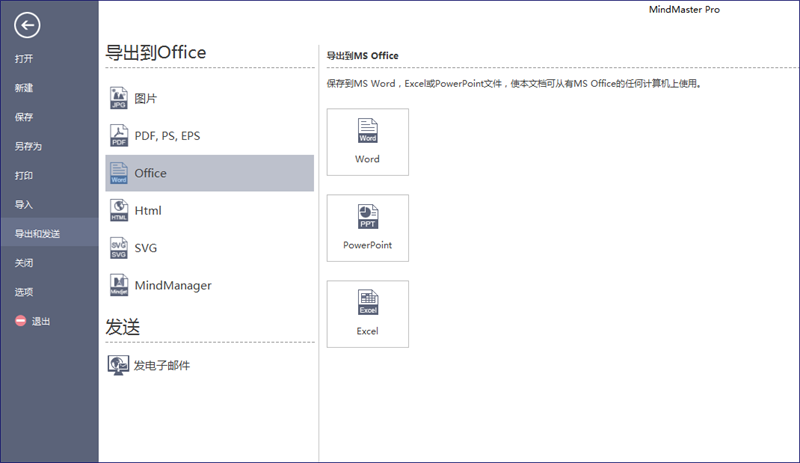Select 另存为 in the sidebar
Image resolution: width=800 pixels, height=463 pixels.
28,146
